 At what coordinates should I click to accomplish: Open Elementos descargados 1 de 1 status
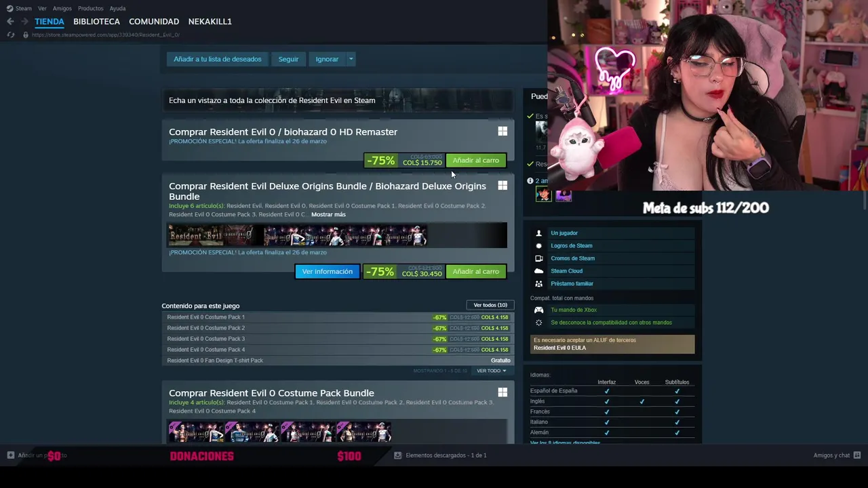point(446,455)
